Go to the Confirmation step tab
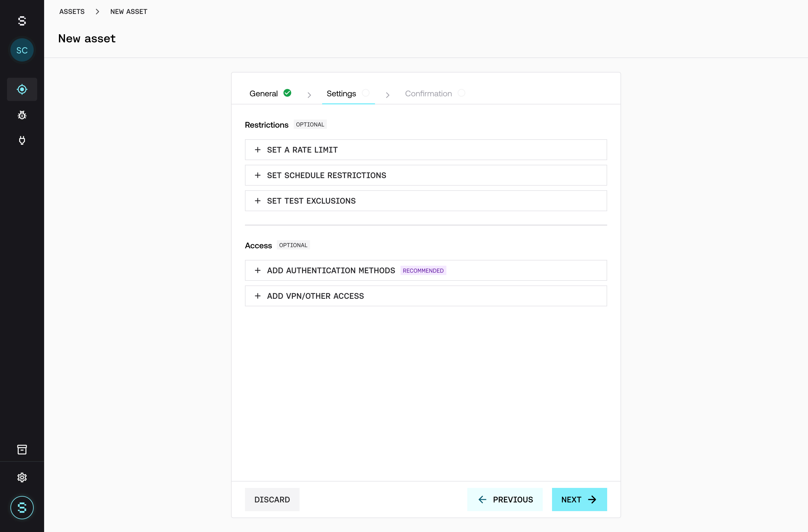The width and height of the screenshot is (808, 532). click(434, 93)
